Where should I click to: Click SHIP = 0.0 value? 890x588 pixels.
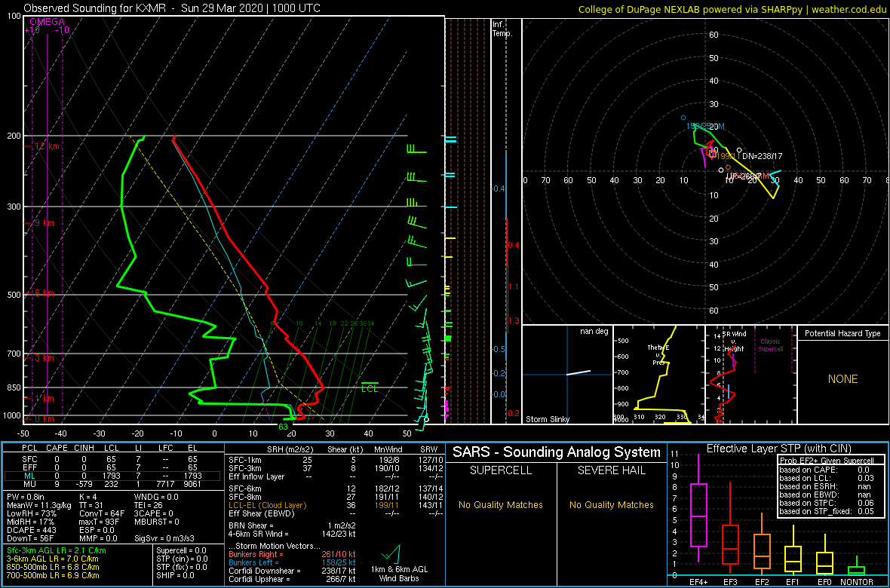pyautogui.click(x=176, y=577)
